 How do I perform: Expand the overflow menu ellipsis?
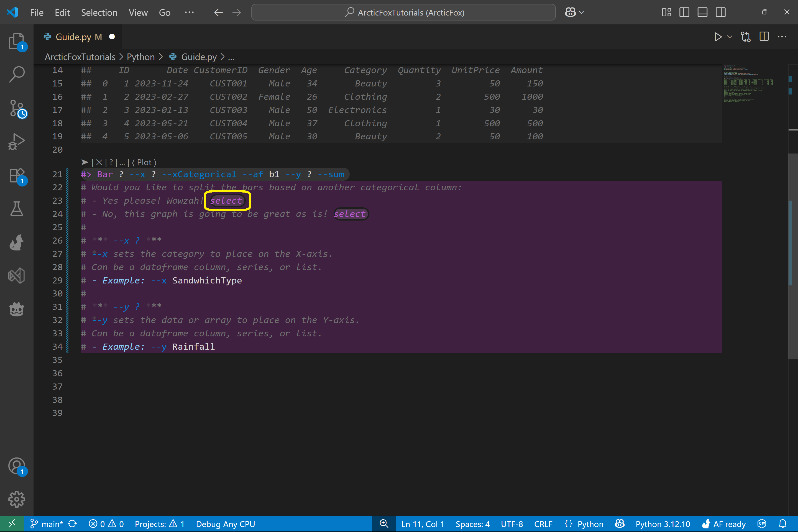189,12
